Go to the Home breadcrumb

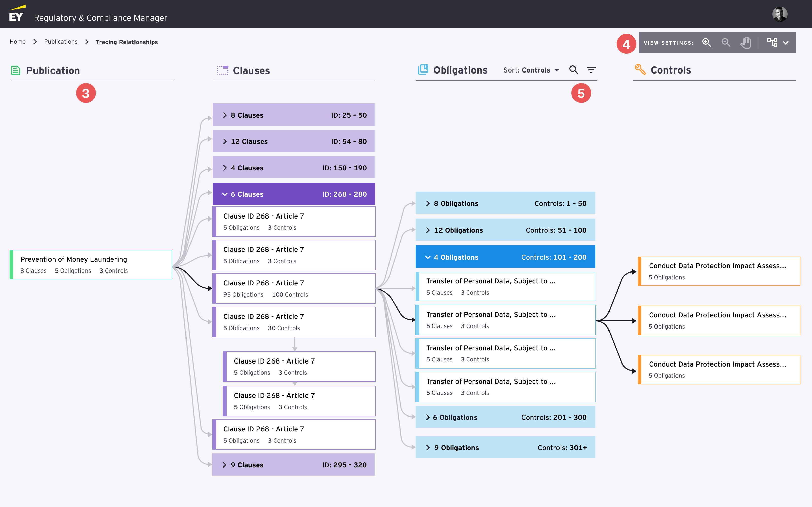pyautogui.click(x=18, y=42)
